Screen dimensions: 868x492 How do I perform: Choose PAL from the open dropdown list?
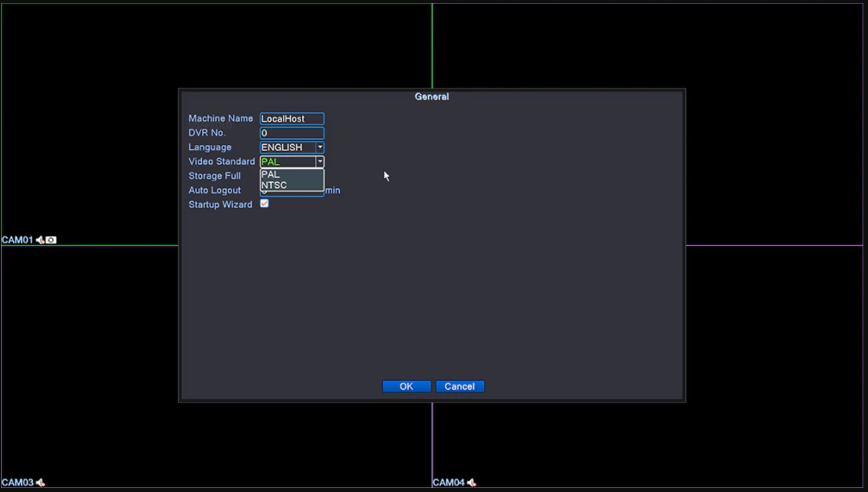(271, 174)
